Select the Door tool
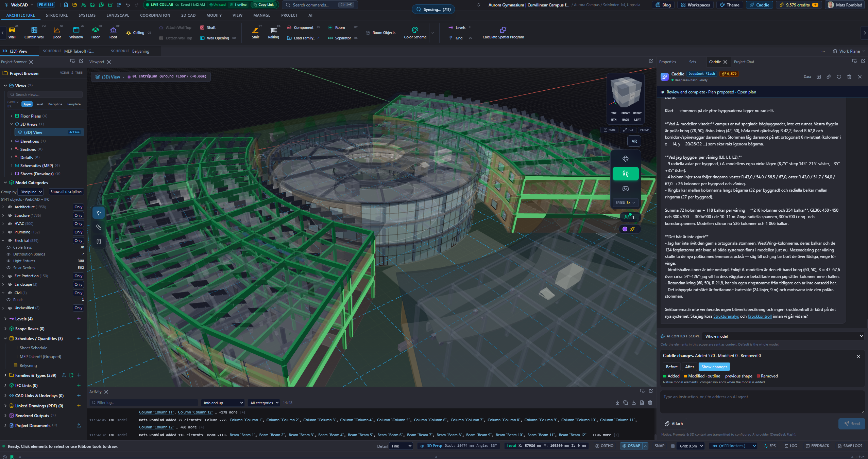This screenshot has width=868, height=459. tap(57, 33)
